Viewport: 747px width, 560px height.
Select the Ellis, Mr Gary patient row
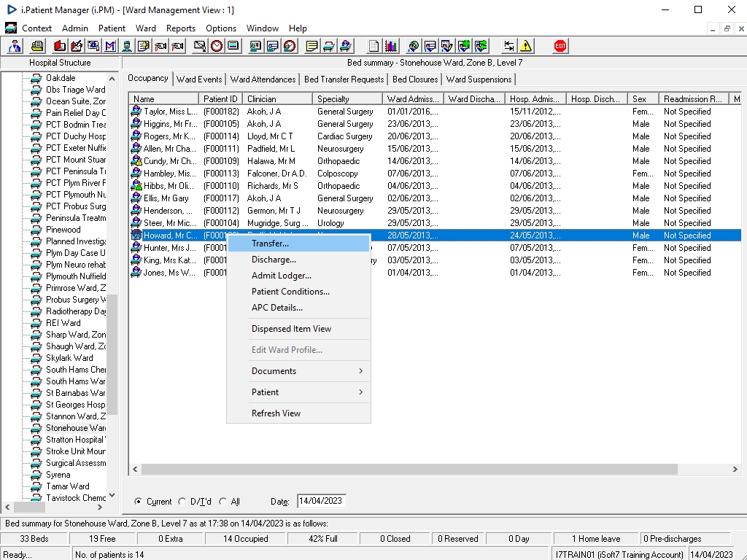pos(435,198)
